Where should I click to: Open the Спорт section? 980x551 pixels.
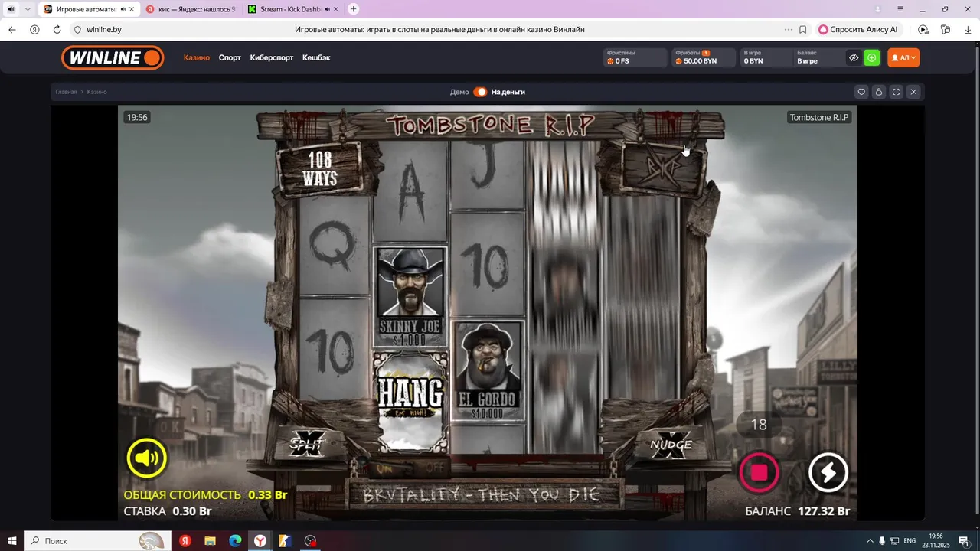pos(230,57)
